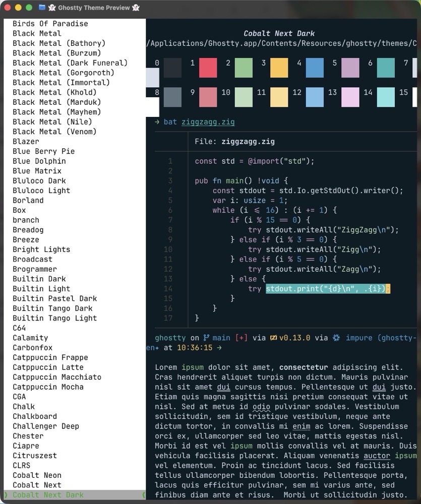The width and height of the screenshot is (421, 504).
Task: Click palette color 5 mauve swatch
Action: 350,68
